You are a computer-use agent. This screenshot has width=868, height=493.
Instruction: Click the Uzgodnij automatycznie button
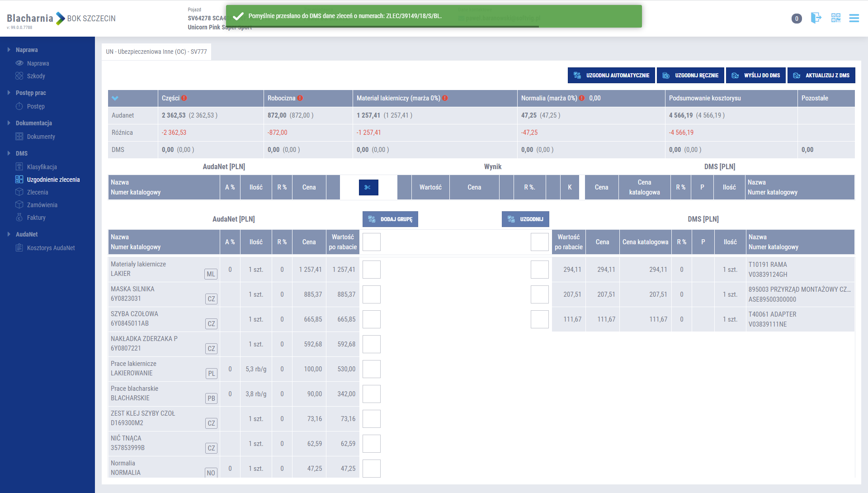tap(611, 76)
